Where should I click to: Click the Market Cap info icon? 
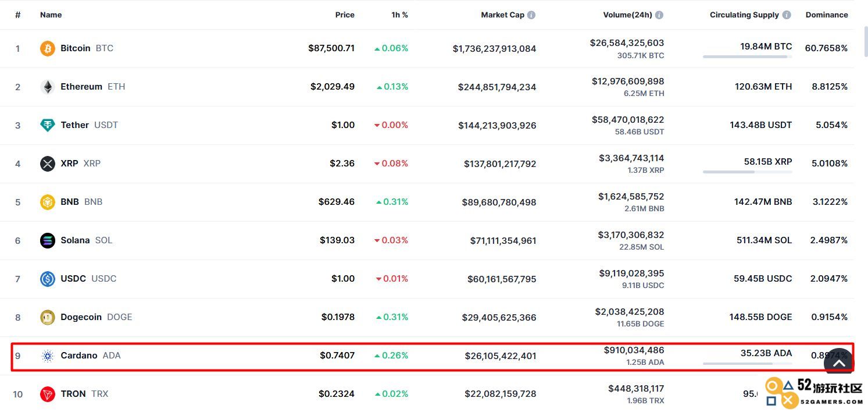531,15
